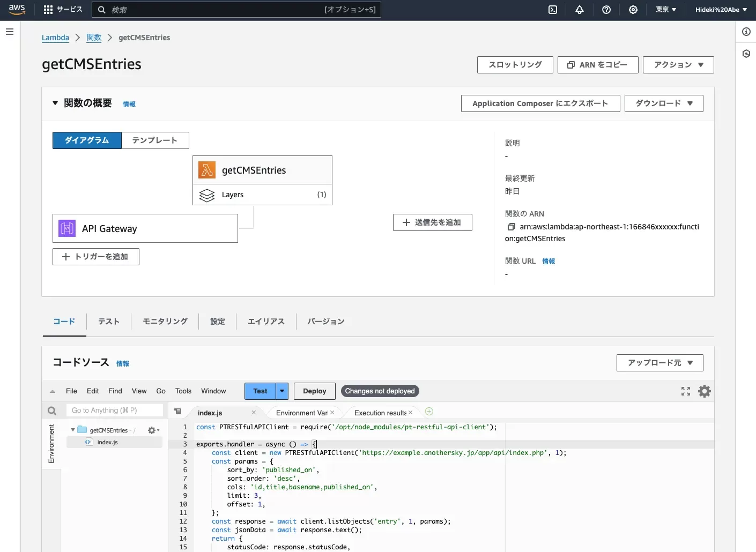Image resolution: width=756 pixels, height=552 pixels.
Task: Switch to the モニタリング tab
Action: click(165, 322)
